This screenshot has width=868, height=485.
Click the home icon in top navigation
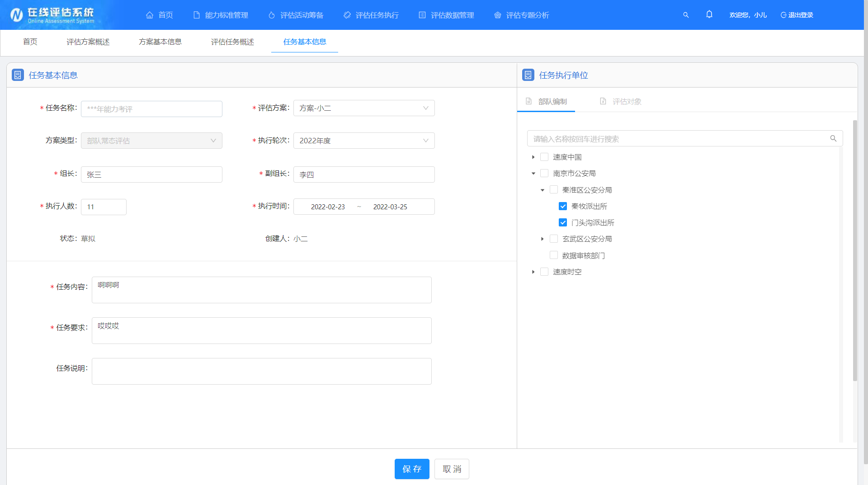click(150, 15)
